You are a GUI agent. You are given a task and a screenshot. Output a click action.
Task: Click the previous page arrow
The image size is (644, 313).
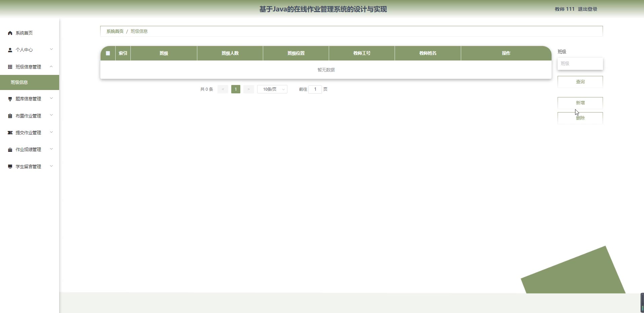click(x=223, y=89)
